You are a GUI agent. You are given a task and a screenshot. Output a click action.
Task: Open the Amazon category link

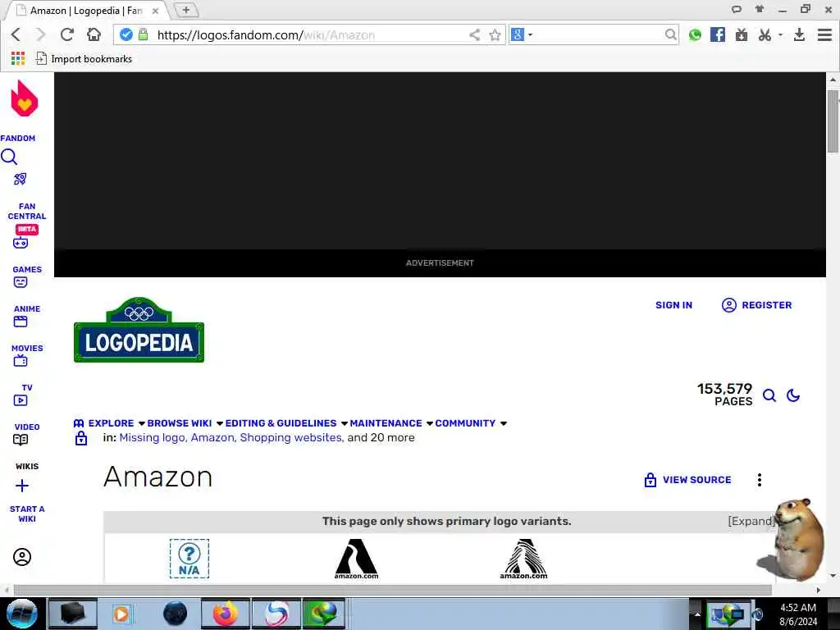click(x=212, y=438)
